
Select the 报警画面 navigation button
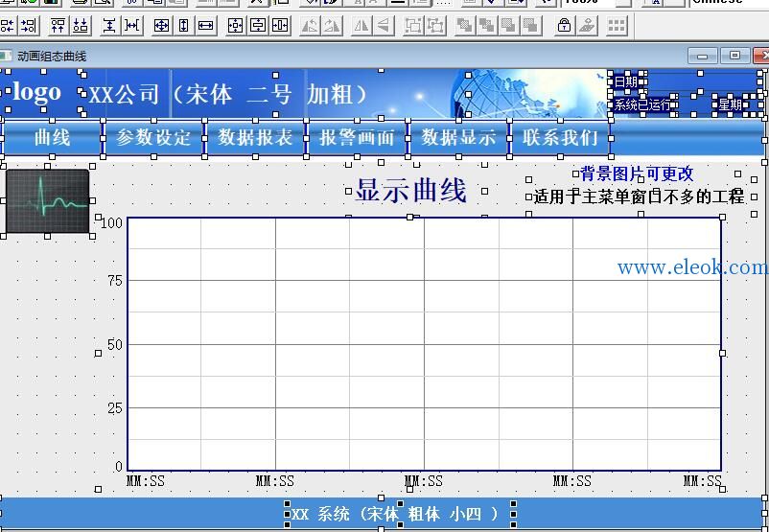357,138
